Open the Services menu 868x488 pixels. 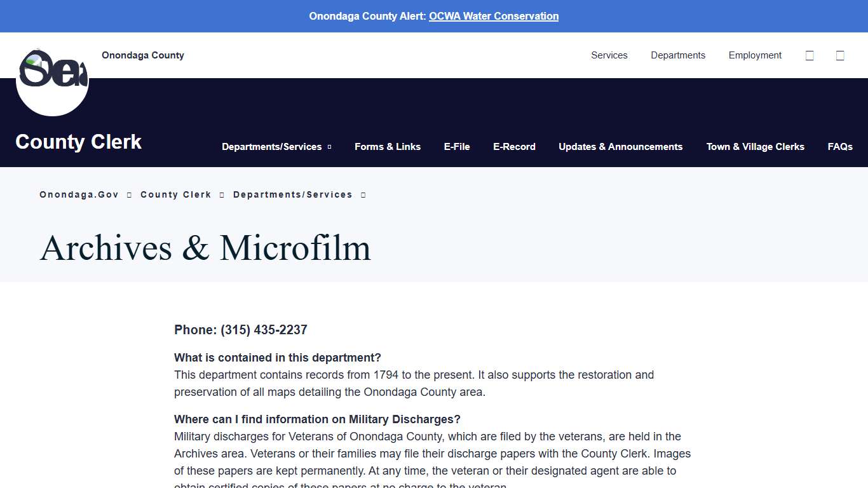(x=609, y=55)
